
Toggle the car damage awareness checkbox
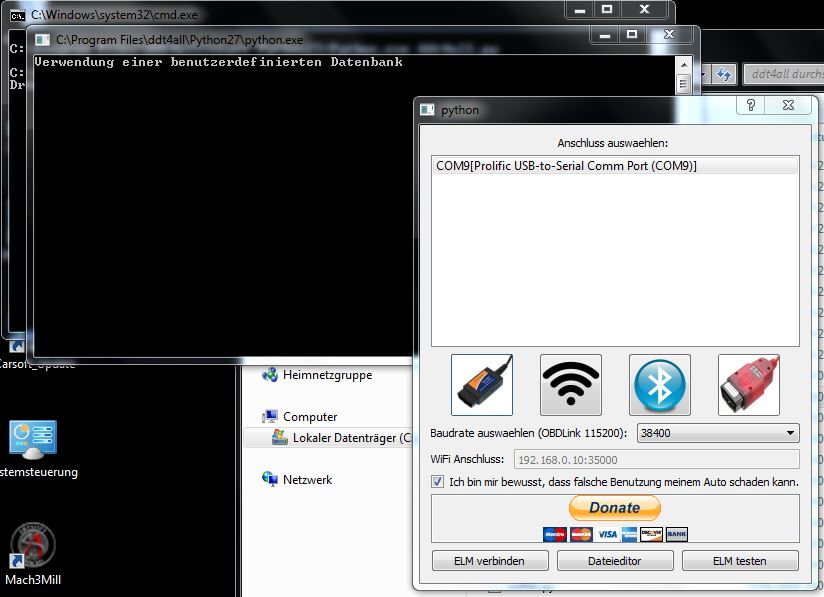click(437, 482)
